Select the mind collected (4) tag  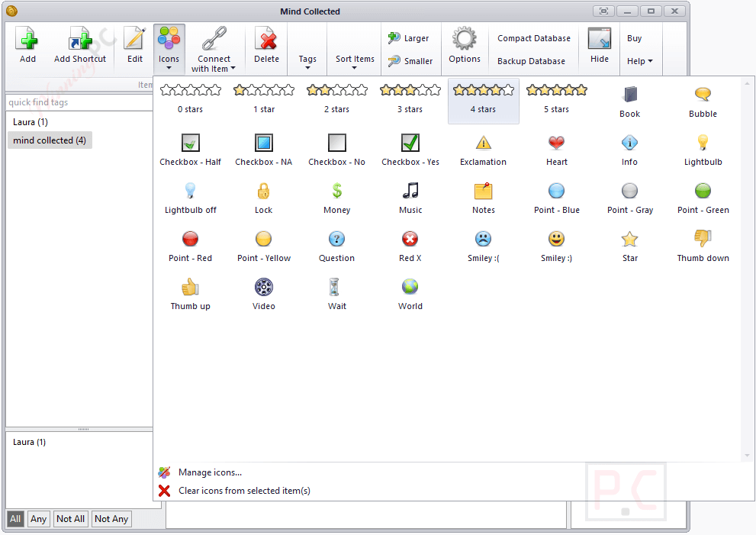coord(50,140)
